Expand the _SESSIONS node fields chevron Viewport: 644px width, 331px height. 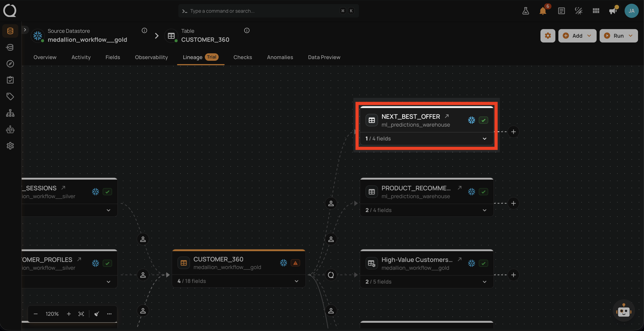(x=109, y=210)
